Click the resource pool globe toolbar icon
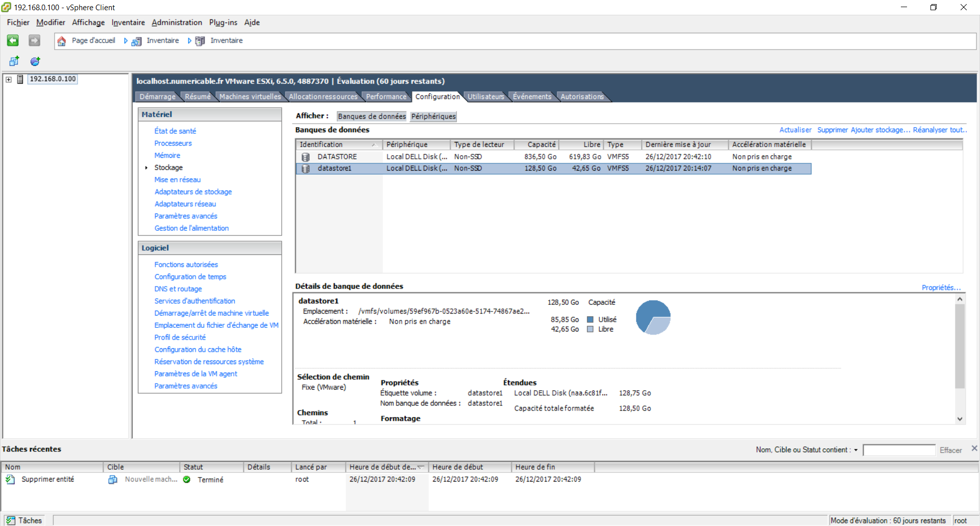This screenshot has height=526, width=980. [35, 61]
